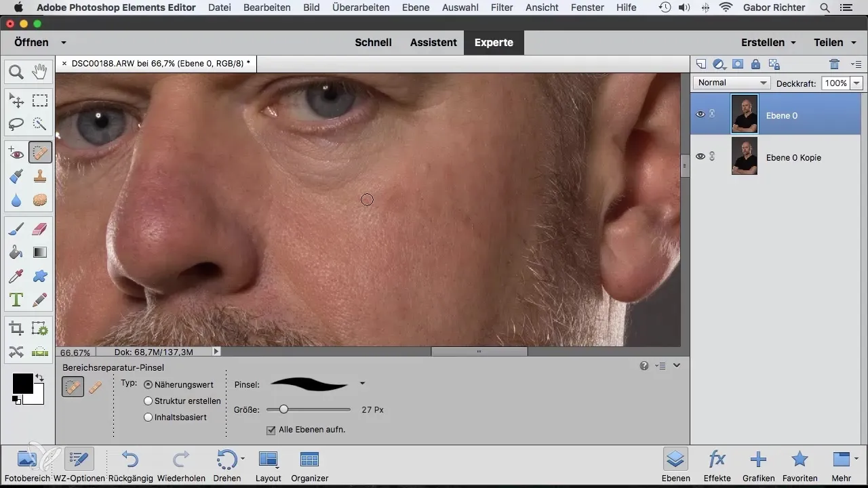The width and height of the screenshot is (868, 488).
Task: Show the Favoriten panel
Action: pos(800,466)
